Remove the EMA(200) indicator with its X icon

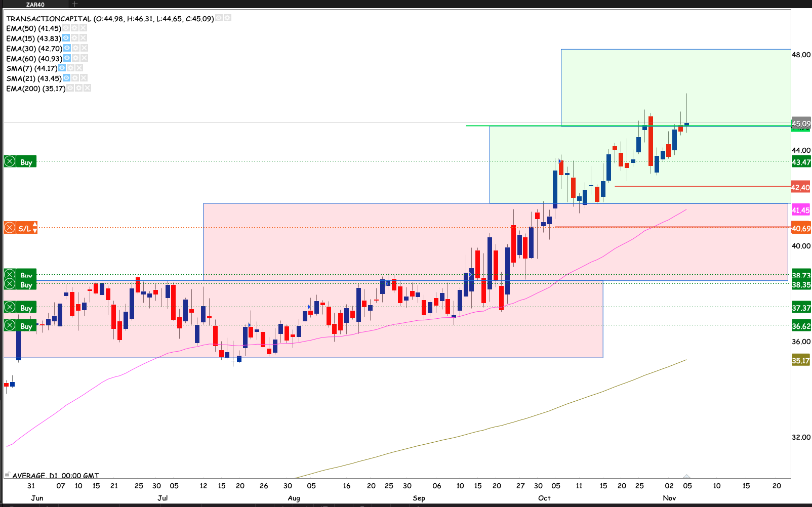pos(87,88)
